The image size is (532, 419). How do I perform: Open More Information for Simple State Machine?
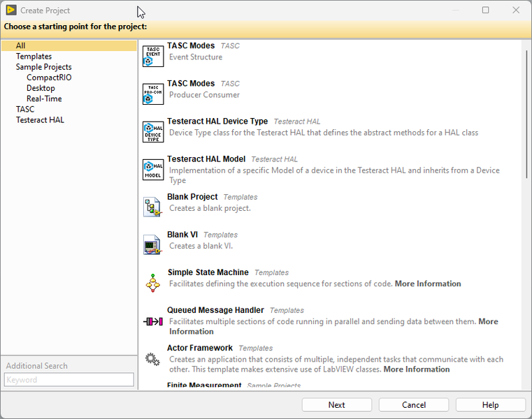click(x=428, y=284)
